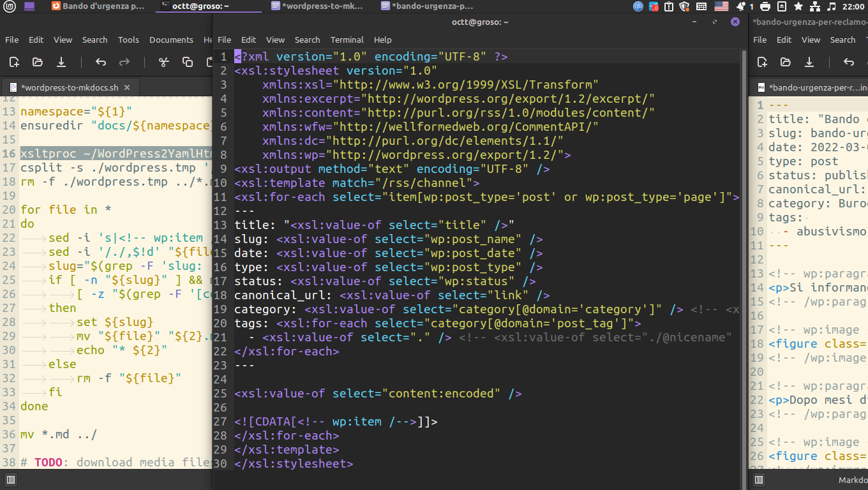Open the network connections tray icon
868x490 pixels.
[815, 6]
